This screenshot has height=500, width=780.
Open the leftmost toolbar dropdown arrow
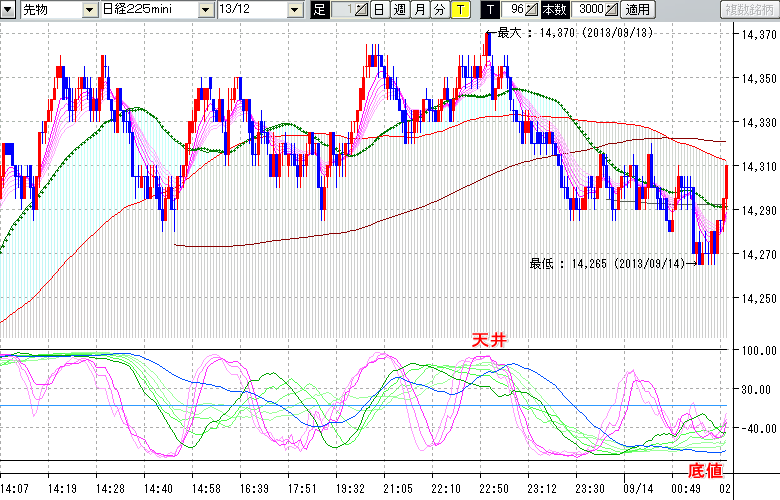8,10
